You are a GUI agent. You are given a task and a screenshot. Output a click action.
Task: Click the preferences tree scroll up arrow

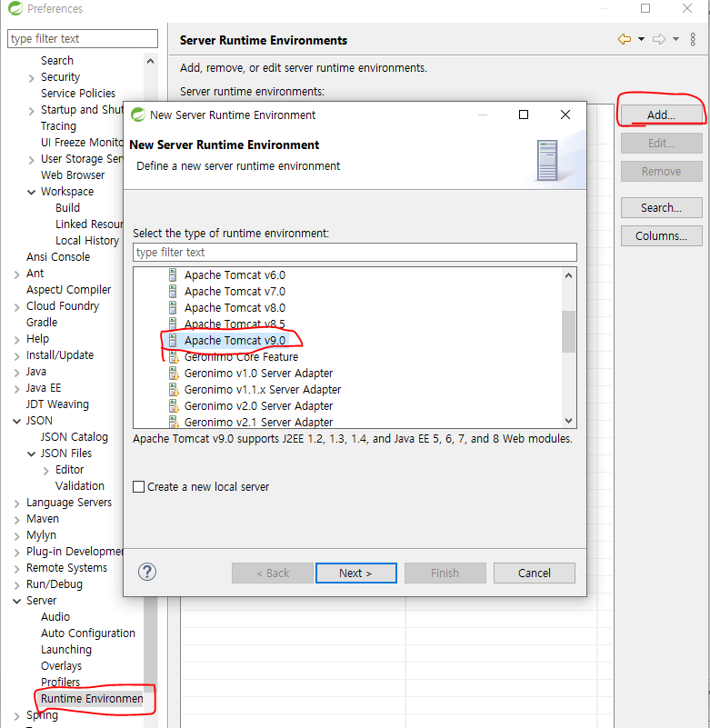click(x=150, y=61)
